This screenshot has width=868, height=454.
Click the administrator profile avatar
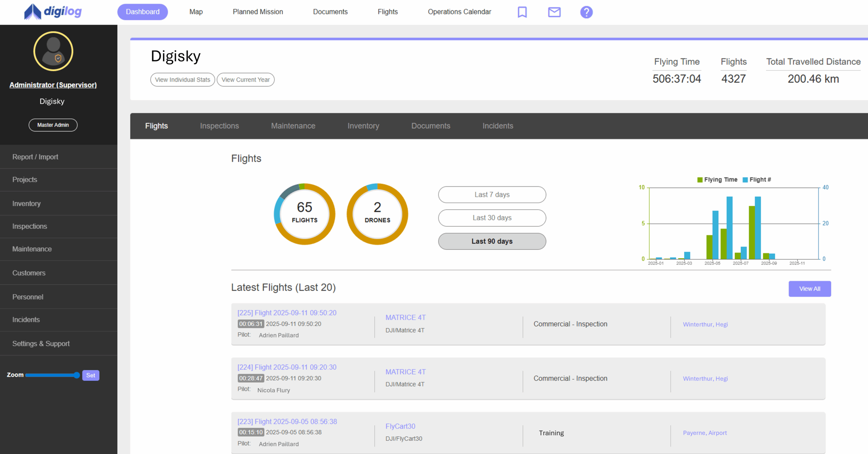[53, 51]
